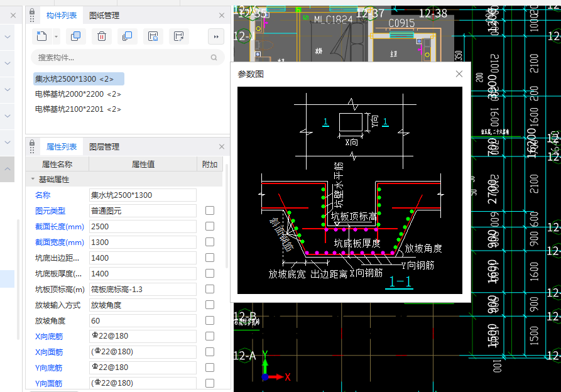Image resolution: width=561 pixels, height=392 pixels.
Task: Click the magnifier icon in the search box
Action: coord(215,57)
